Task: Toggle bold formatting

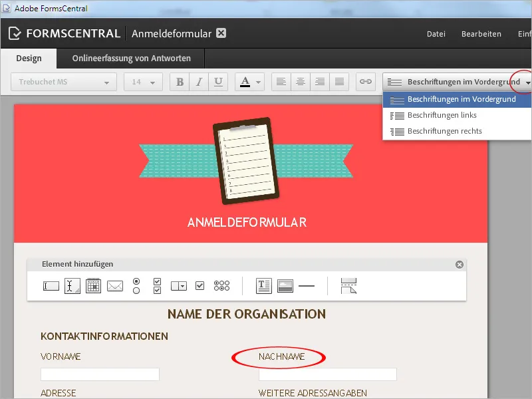Action: click(180, 82)
